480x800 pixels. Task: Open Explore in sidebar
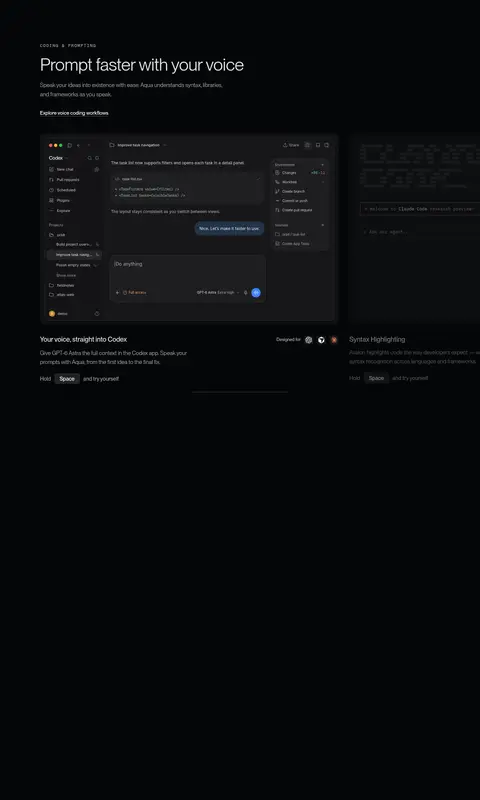(60, 211)
